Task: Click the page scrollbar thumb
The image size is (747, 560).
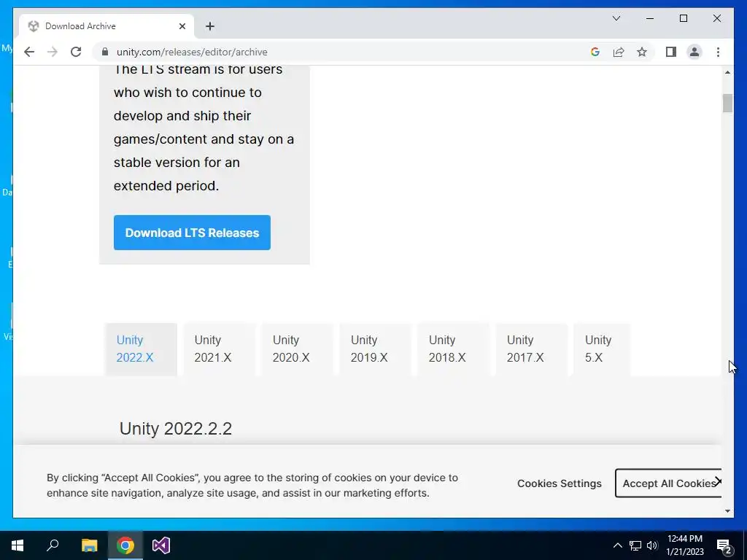Action: pos(727,104)
